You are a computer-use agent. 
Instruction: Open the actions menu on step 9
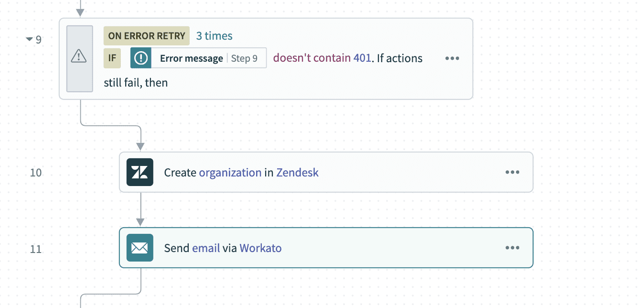452,58
